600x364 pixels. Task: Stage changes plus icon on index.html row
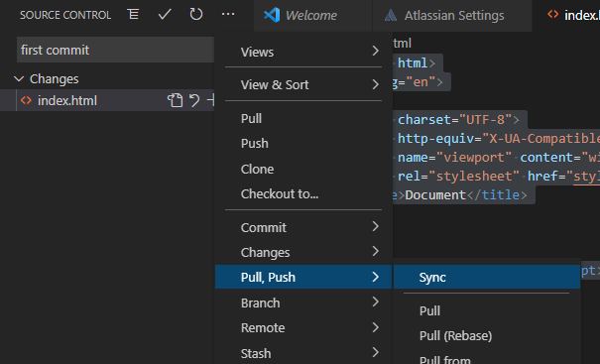(210, 100)
